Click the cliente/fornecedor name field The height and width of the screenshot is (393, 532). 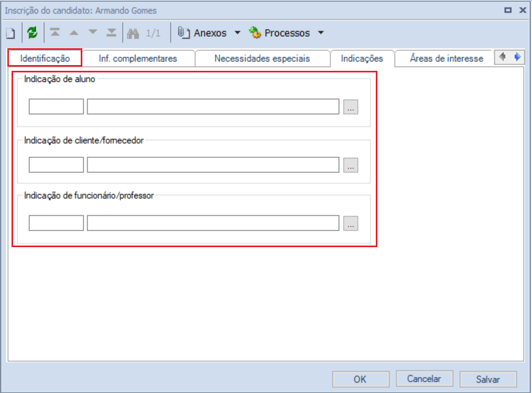[x=213, y=165]
